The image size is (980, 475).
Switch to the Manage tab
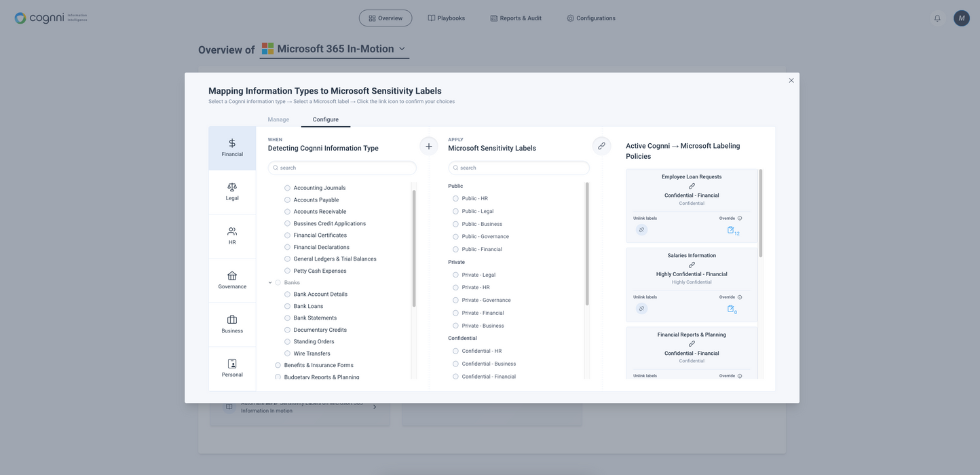(x=278, y=119)
